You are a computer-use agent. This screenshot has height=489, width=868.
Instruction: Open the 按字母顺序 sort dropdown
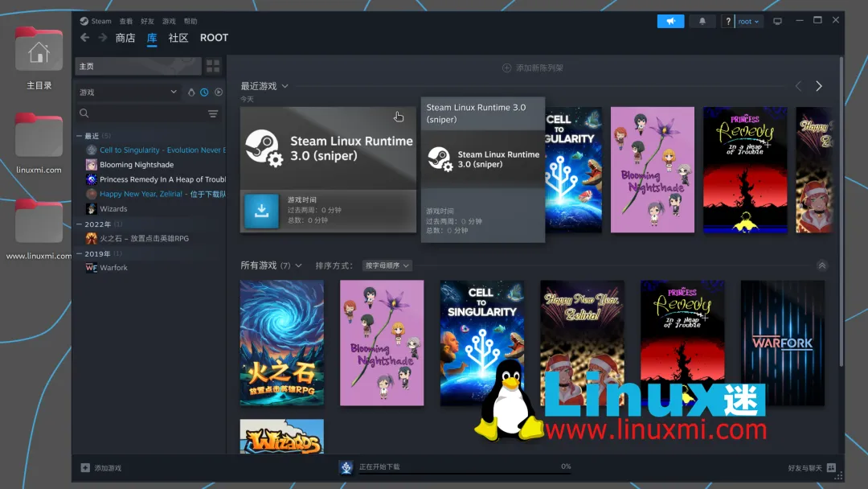click(387, 266)
